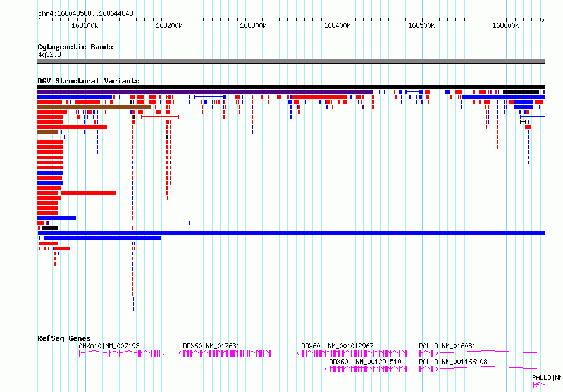Click the RefSeq Genes track title
Image resolution: width=563 pixels, height=392 pixels.
[x=64, y=338]
